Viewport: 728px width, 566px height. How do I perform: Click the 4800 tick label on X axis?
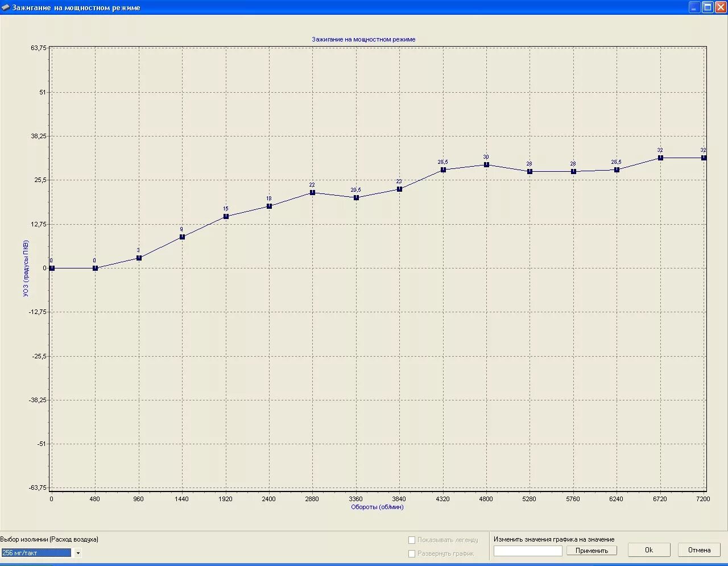tap(486, 499)
